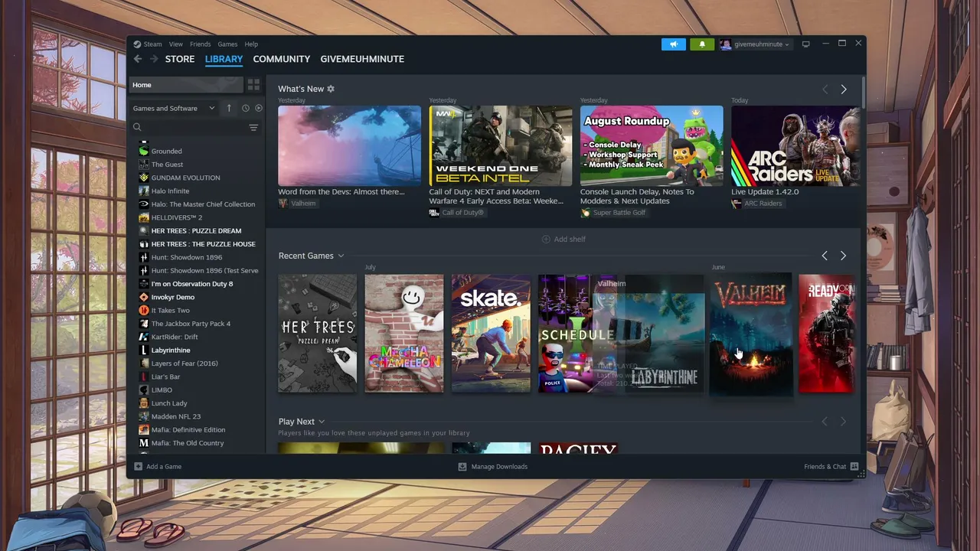Show next What's New items

[x=844, y=90]
